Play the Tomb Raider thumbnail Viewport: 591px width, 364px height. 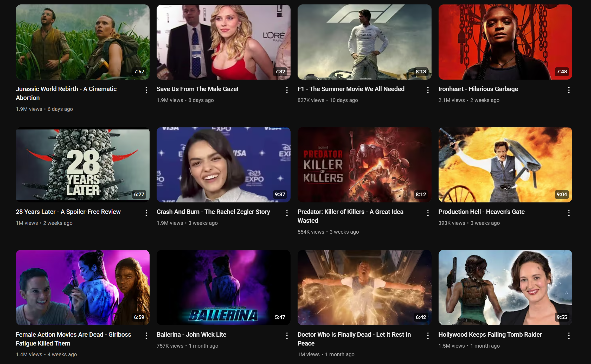(505, 288)
